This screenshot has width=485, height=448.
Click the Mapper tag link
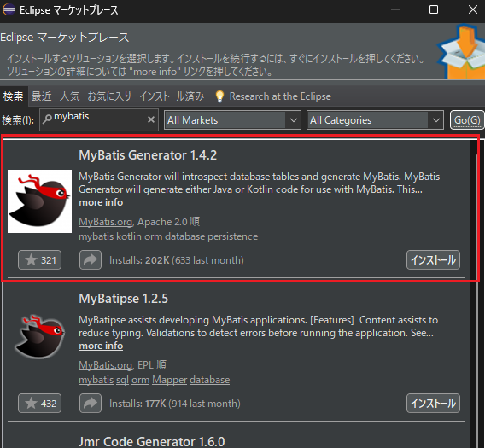click(170, 380)
